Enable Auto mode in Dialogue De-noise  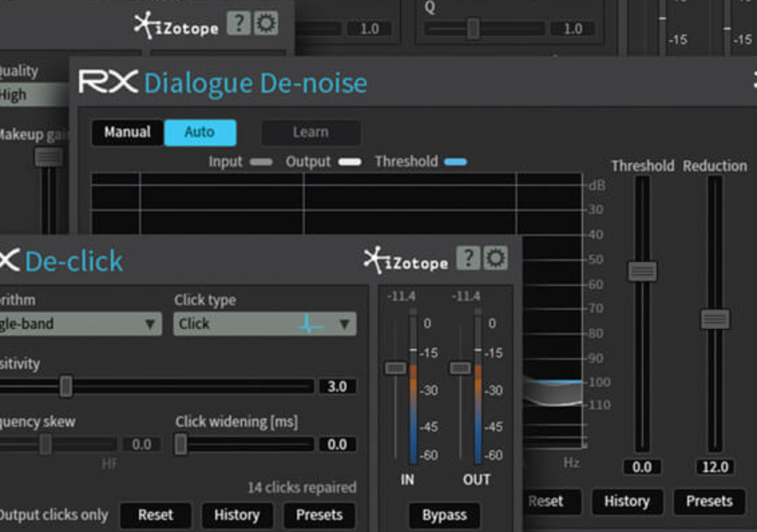point(200,132)
